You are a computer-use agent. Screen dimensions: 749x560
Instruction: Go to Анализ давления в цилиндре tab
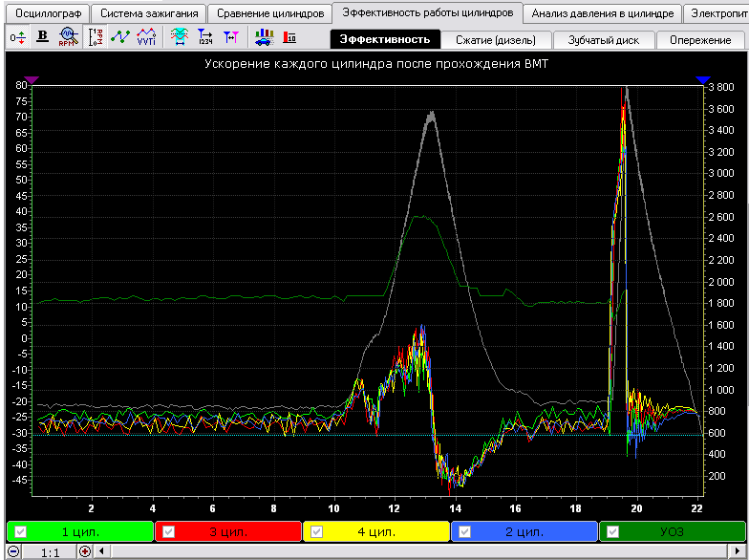[602, 13]
